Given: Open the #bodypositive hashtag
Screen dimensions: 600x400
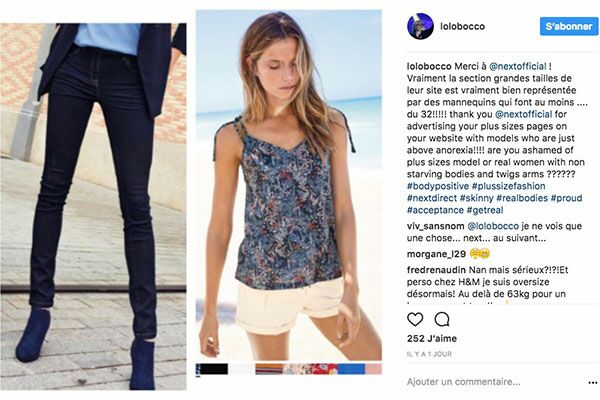Looking at the screenshot, I should pos(438,186).
